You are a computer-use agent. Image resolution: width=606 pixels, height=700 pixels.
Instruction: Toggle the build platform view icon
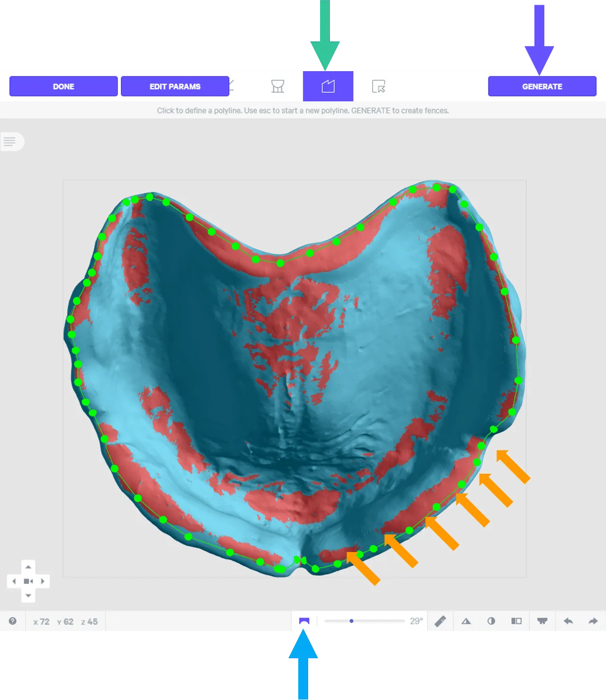click(x=542, y=621)
